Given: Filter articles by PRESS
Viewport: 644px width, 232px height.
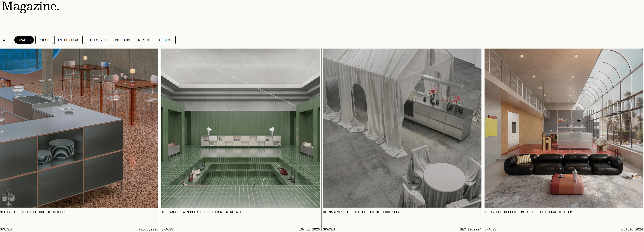Looking at the screenshot, I should click(x=44, y=40).
